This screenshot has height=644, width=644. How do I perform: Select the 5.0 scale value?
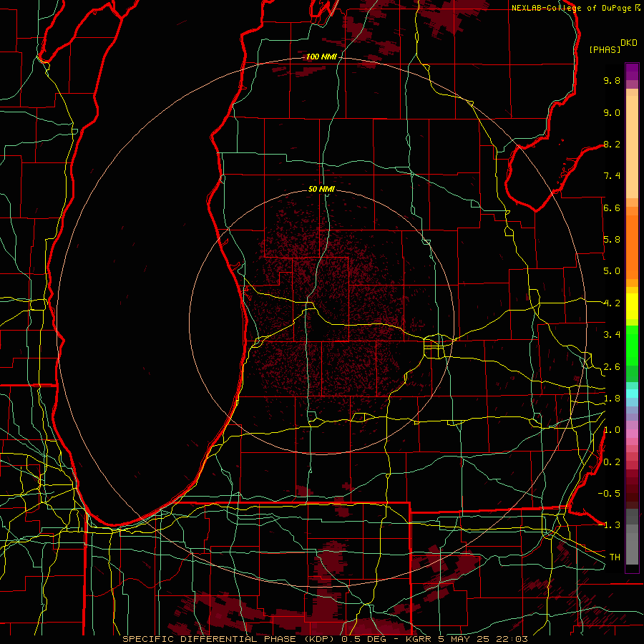612,271
